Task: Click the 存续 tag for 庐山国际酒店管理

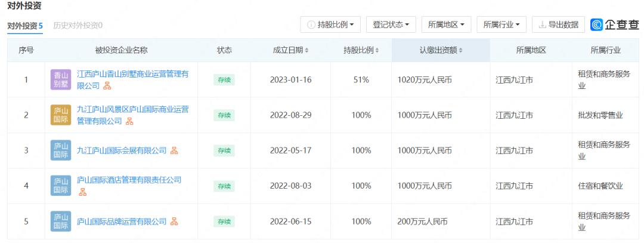Action: (224, 186)
